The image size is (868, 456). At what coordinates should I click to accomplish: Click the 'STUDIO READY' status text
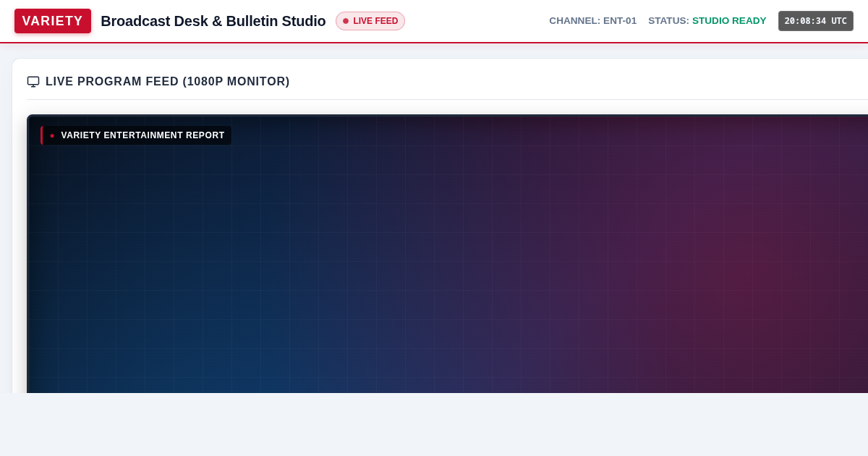[x=729, y=21]
